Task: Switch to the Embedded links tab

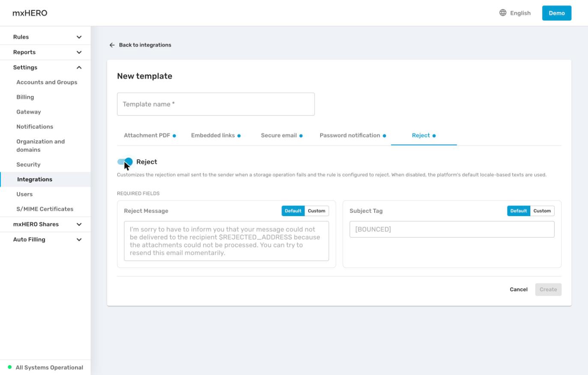Action: [x=216, y=135]
